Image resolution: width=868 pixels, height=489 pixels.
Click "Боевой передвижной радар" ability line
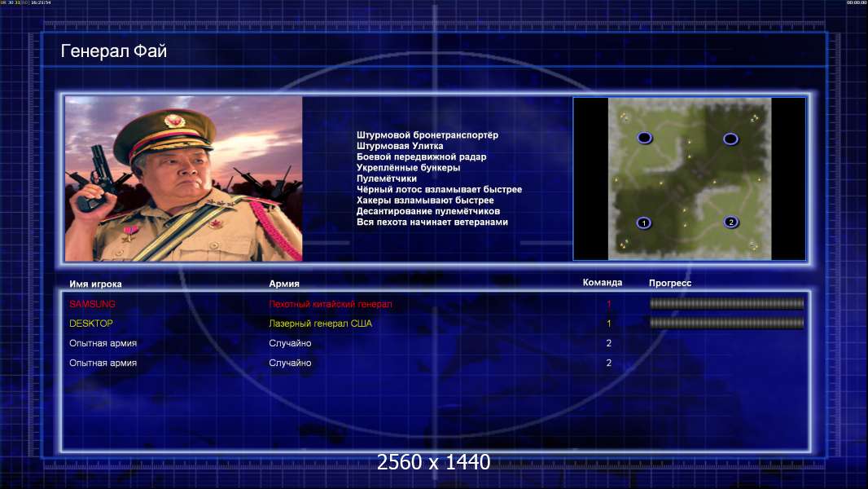click(421, 156)
